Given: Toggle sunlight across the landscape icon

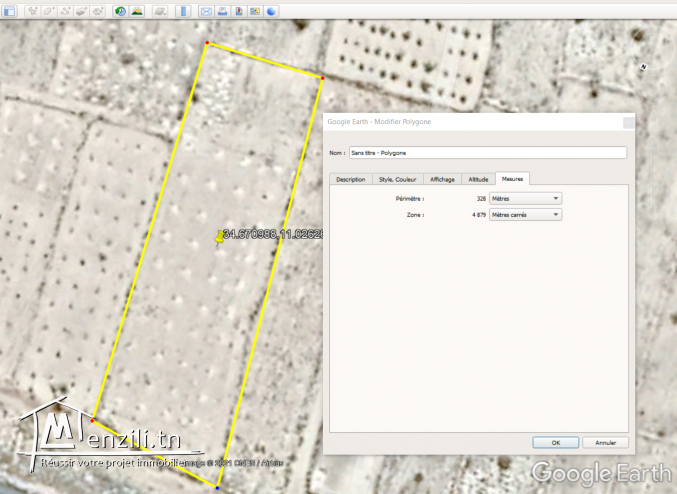Looking at the screenshot, I should (136, 12).
